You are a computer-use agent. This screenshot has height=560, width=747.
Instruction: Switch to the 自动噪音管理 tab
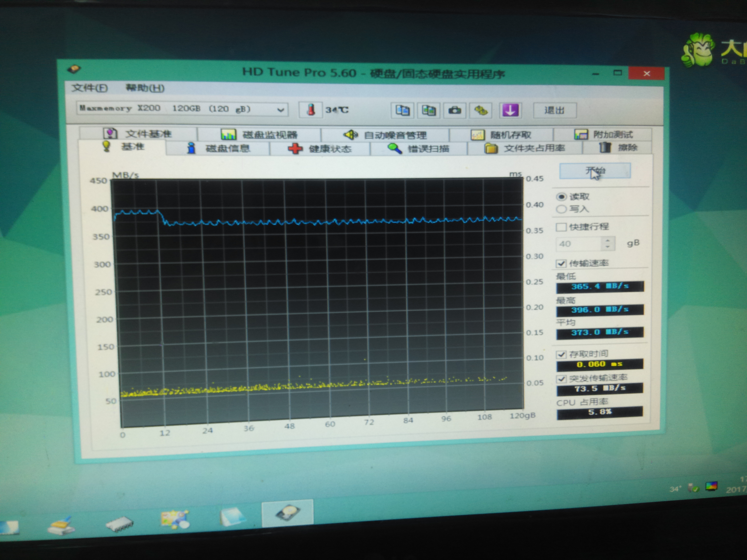point(385,135)
